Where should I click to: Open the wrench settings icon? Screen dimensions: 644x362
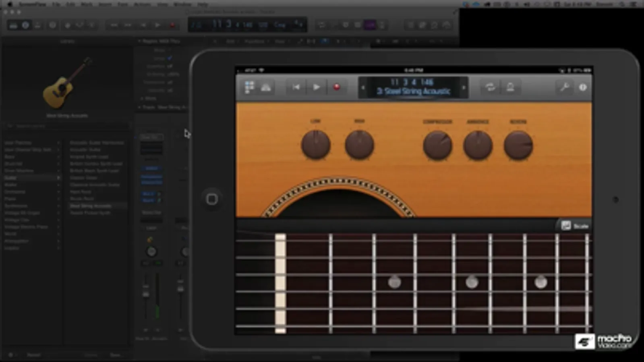click(x=564, y=87)
